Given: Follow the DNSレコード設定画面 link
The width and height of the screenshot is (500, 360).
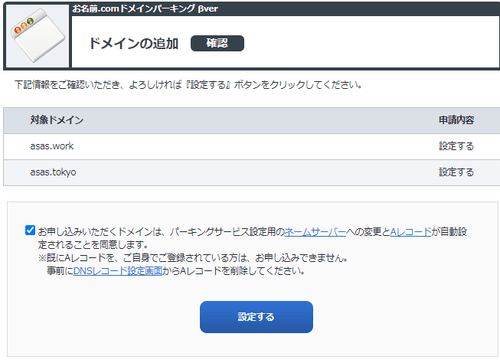Looking at the screenshot, I should pyautogui.click(x=118, y=271).
